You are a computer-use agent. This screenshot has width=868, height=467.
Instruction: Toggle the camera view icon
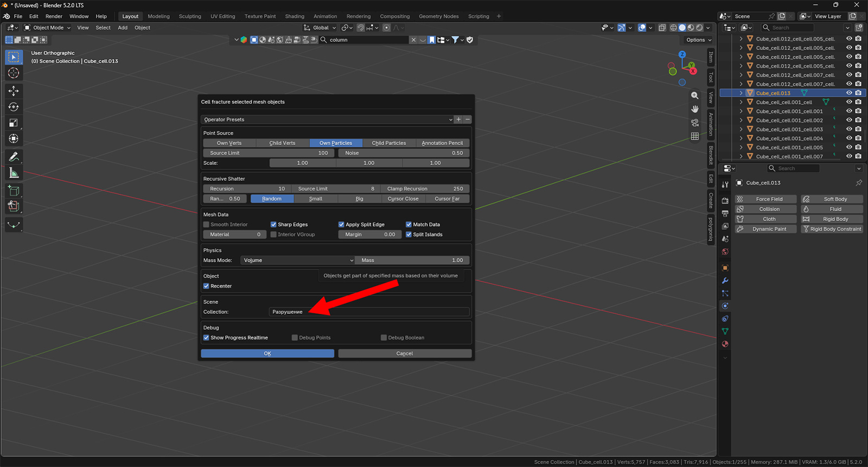695,123
